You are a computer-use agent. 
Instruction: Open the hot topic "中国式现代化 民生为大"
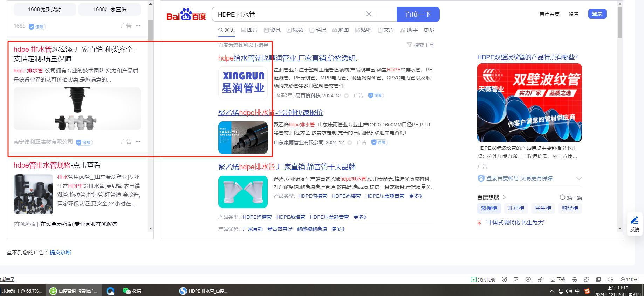515,223
